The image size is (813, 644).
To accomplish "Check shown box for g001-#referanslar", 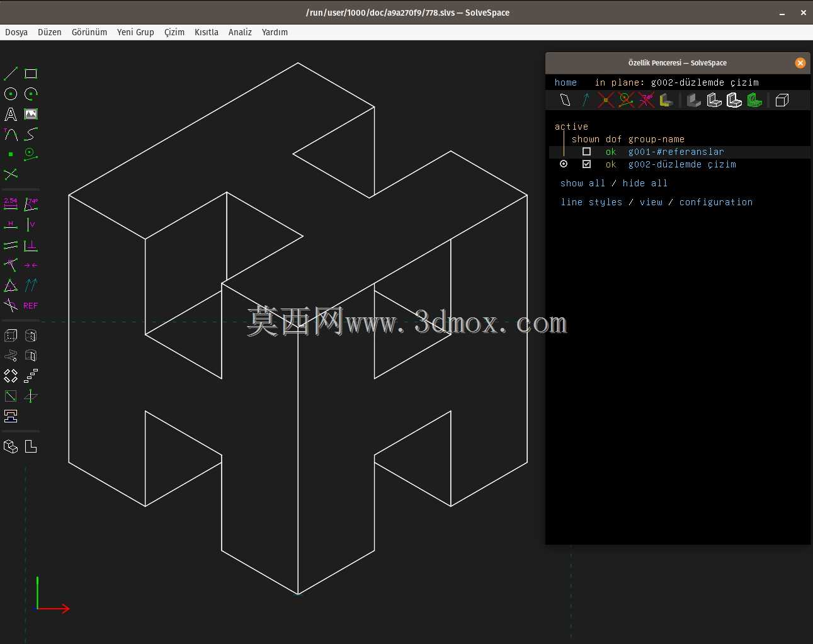I will (586, 152).
